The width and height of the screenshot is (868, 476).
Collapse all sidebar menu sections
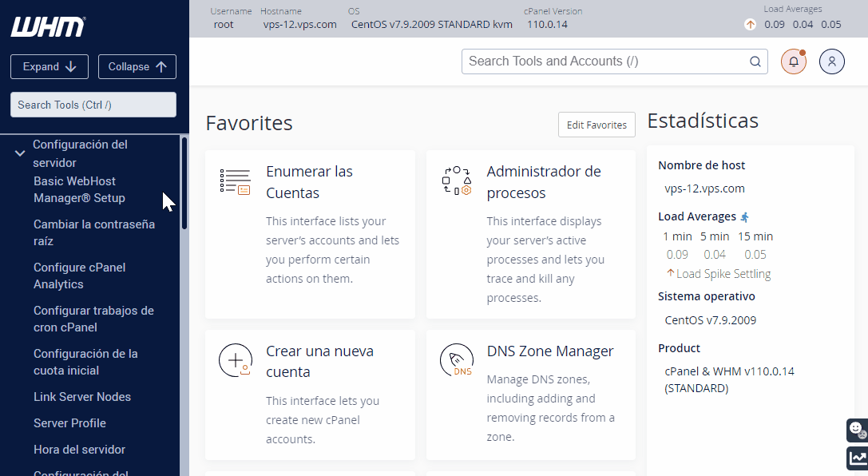coord(137,66)
